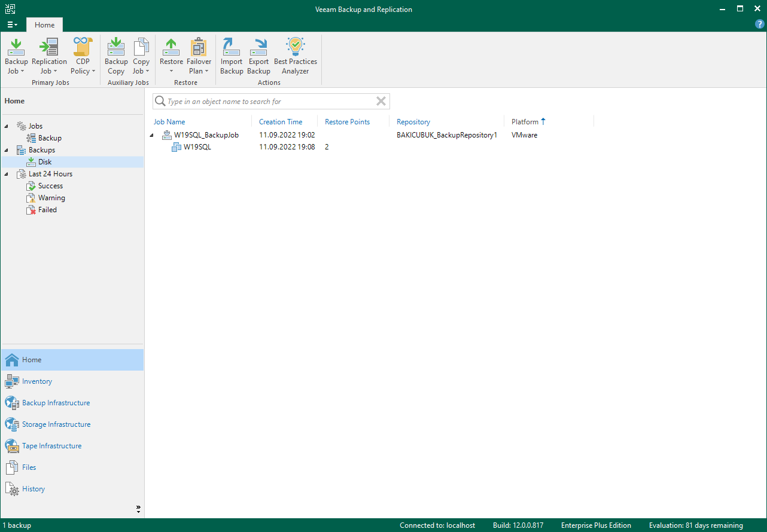
Task: Collapse the Jobs tree node
Action: pos(7,126)
